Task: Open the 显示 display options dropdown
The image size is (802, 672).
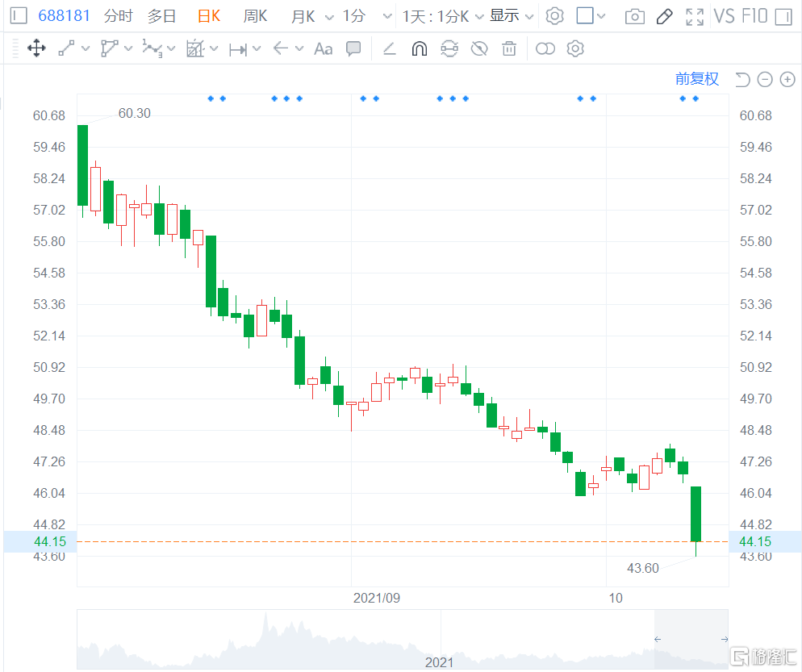Action: click(x=512, y=16)
